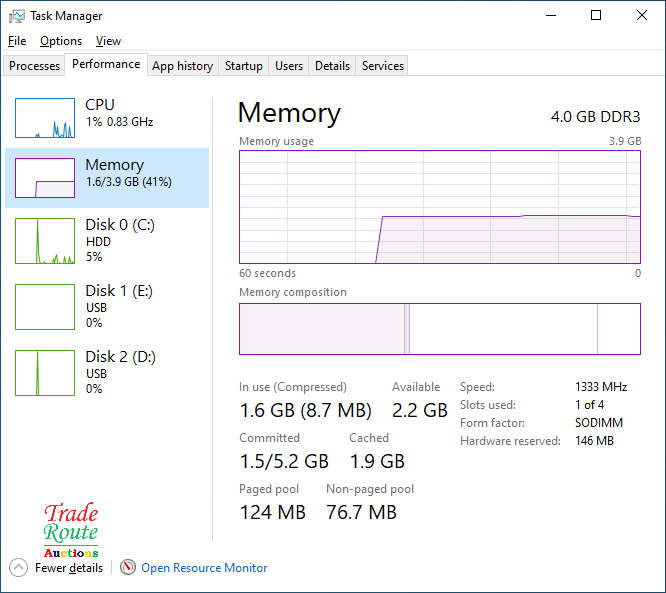
Task: Switch to the Processes tab
Action: coord(35,66)
